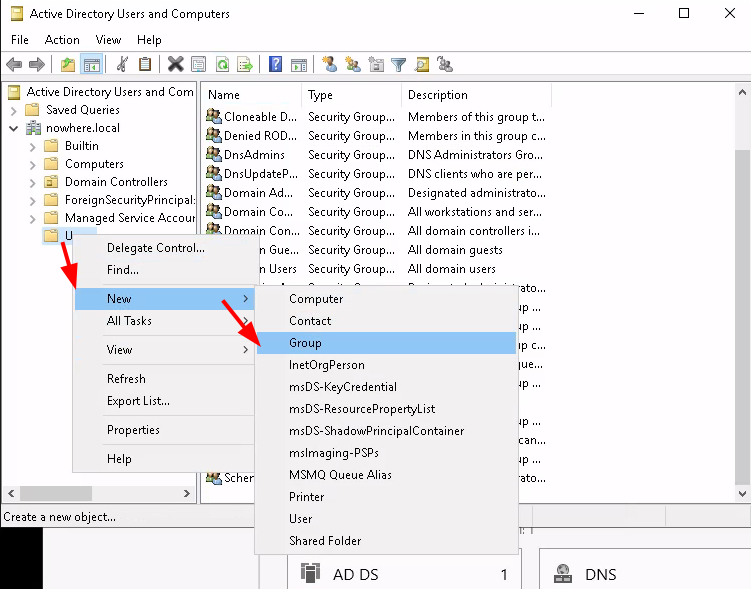Click the green Refresh toolbar icon
The image size is (751, 589).
[x=222, y=64]
